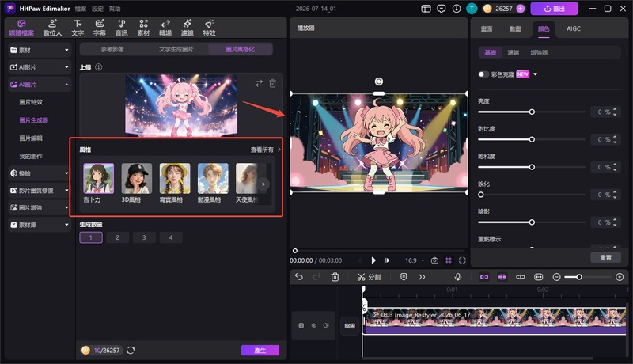
Task: Expand the 換臉 face swap section
Action: coord(40,173)
